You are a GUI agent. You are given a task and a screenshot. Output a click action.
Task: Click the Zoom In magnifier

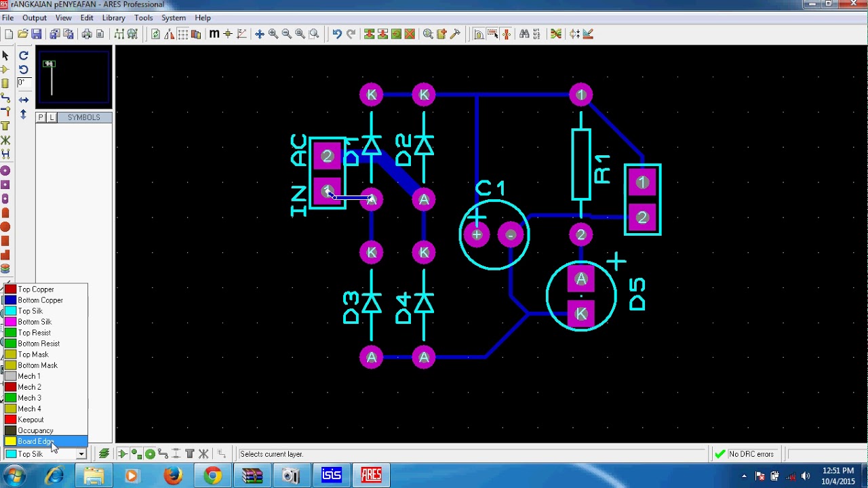point(273,34)
